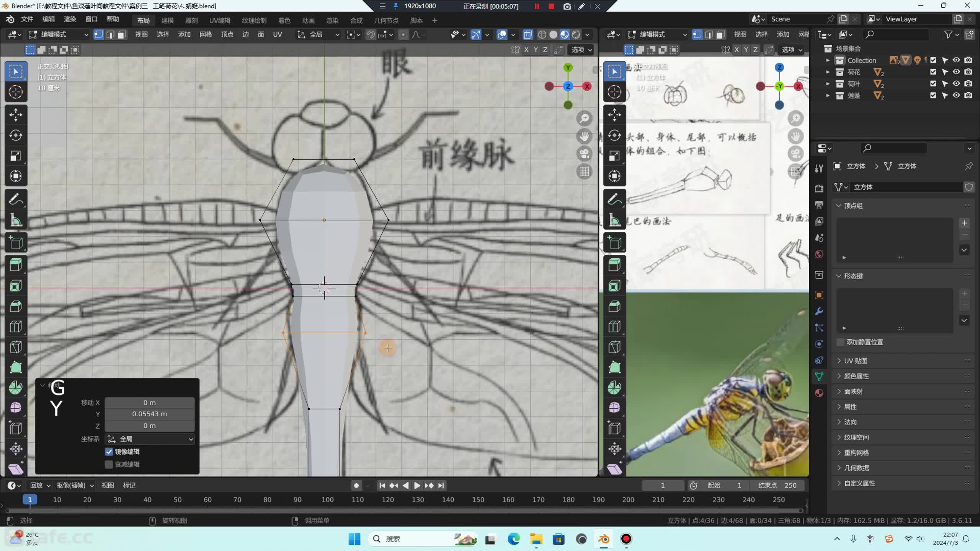Open the 文件 menu
The height and width of the screenshot is (551, 980).
pyautogui.click(x=27, y=19)
